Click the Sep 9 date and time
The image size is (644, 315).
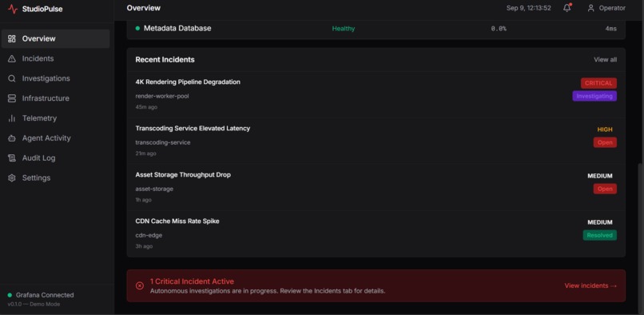(x=529, y=8)
